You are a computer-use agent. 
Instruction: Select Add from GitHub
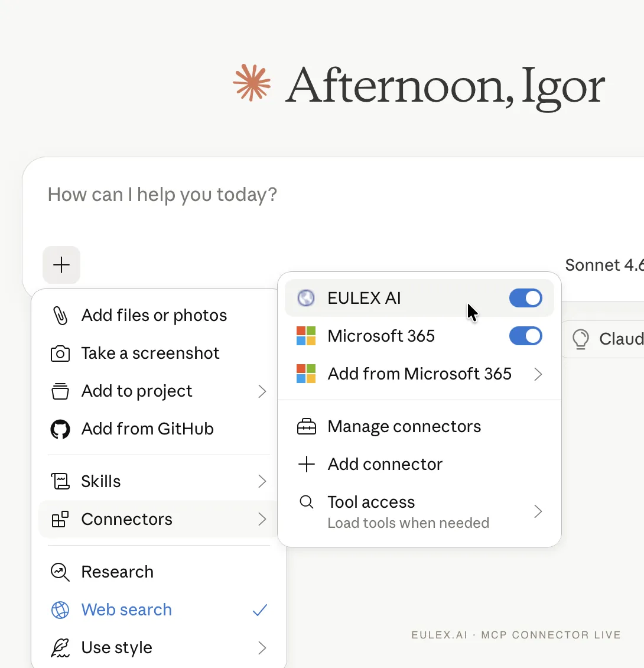pos(155,429)
